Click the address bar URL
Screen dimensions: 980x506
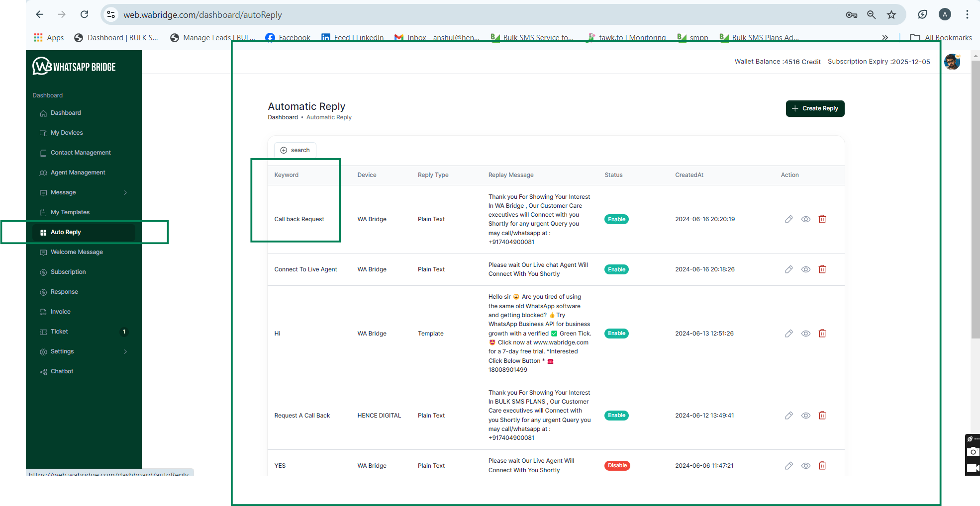click(x=202, y=15)
